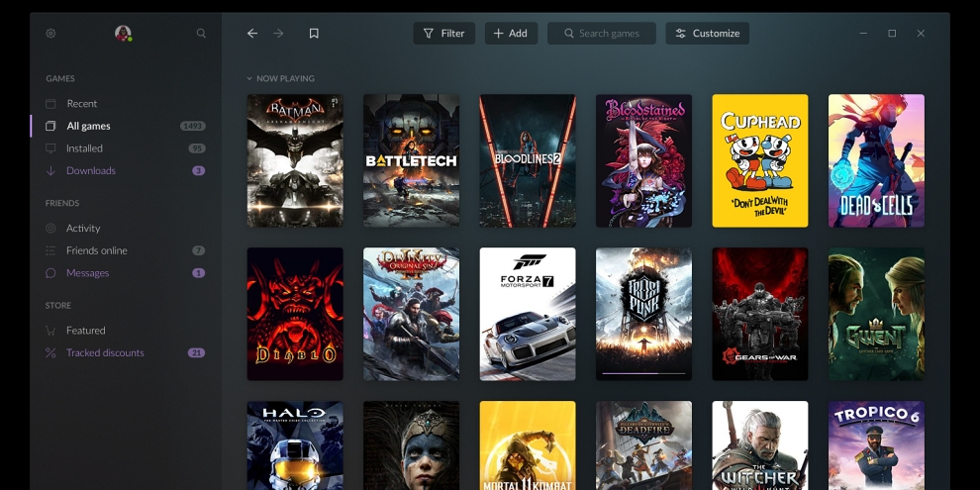Click the Downloads arrow icon

[50, 170]
